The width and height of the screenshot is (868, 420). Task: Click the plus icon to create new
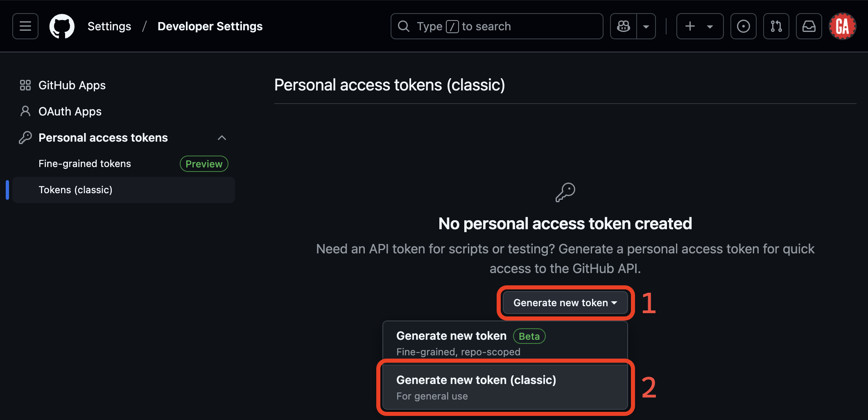689,26
